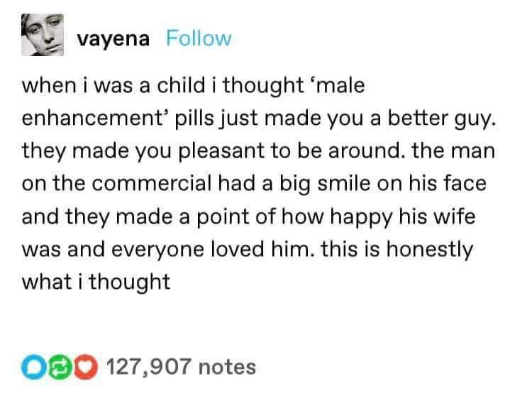This screenshot has width=532, height=396.
Task: Click the blue reply bubble icon
Action: click(32, 366)
